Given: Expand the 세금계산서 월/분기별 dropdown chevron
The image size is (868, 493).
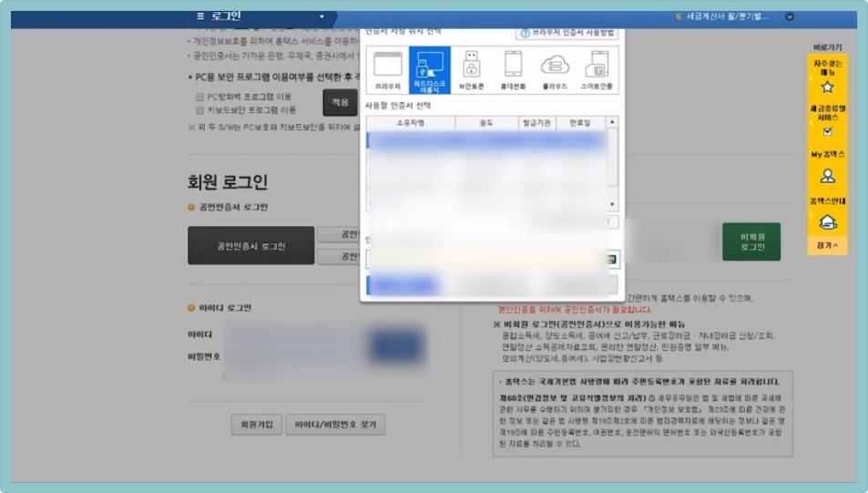Looking at the screenshot, I should (x=790, y=16).
